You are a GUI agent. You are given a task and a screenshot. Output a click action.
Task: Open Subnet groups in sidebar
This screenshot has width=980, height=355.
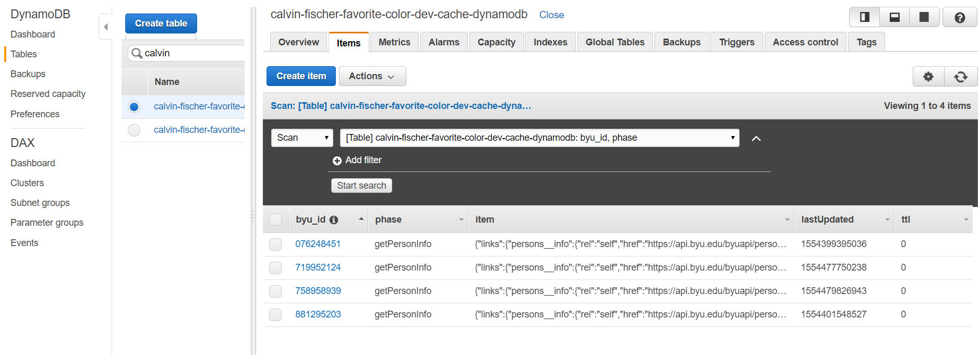[x=40, y=203]
